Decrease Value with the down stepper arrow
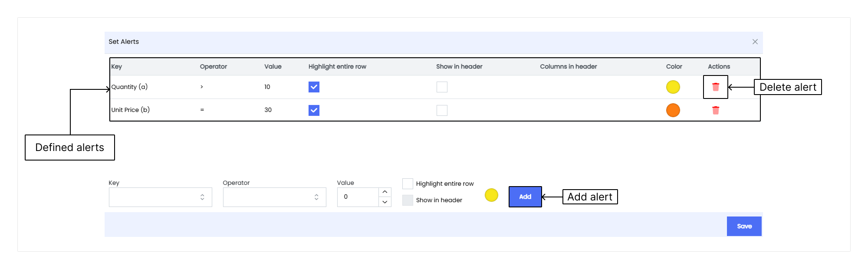 click(x=385, y=202)
